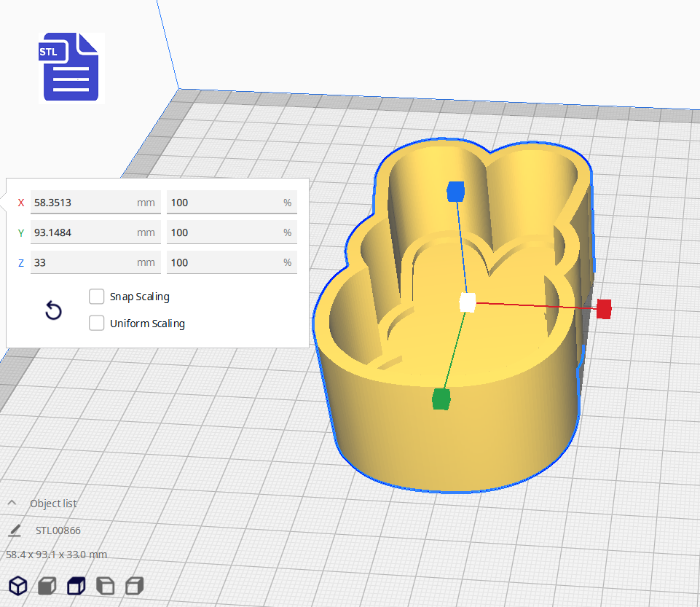
Task: Click the blue Z-axis scale handle
Action: 455,191
